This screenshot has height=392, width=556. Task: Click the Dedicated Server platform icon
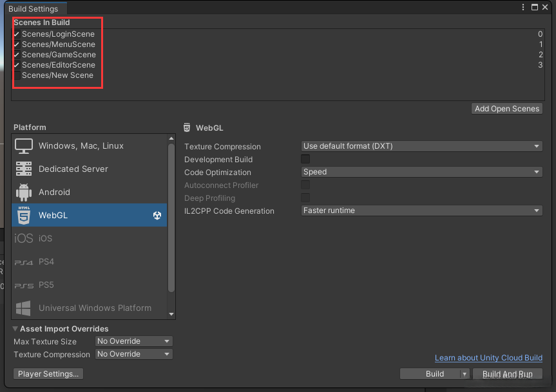pyautogui.click(x=24, y=169)
